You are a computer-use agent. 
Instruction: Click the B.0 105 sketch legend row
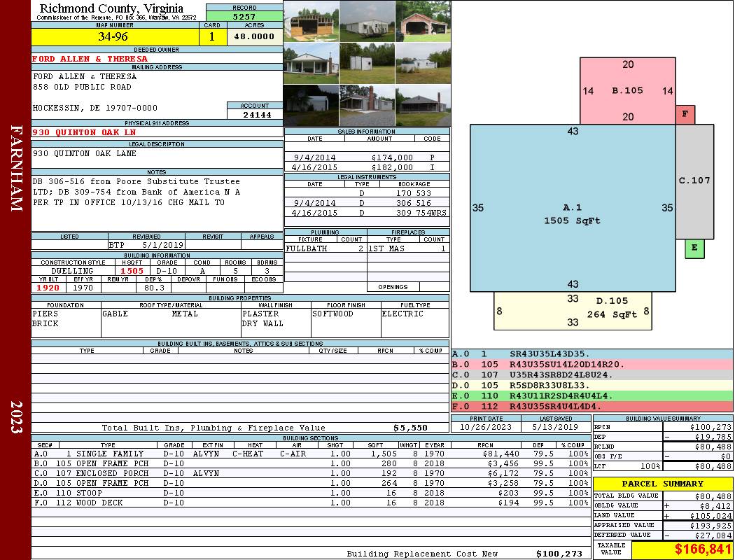point(592,364)
